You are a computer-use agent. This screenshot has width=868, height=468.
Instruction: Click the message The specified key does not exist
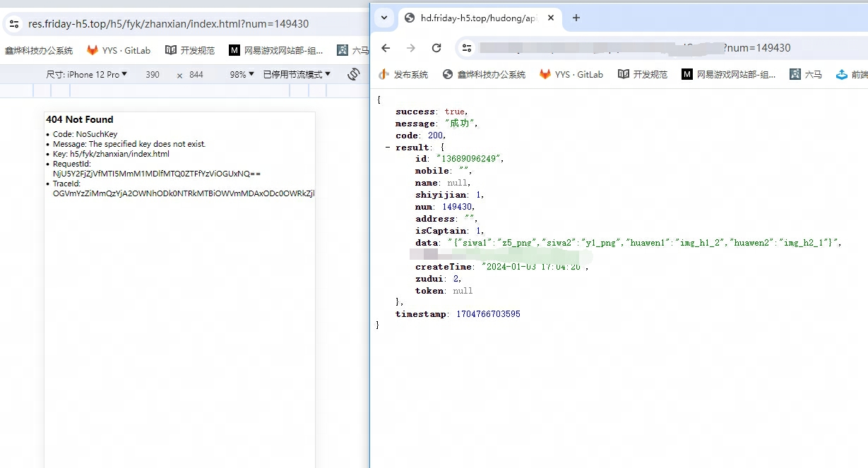click(x=129, y=144)
